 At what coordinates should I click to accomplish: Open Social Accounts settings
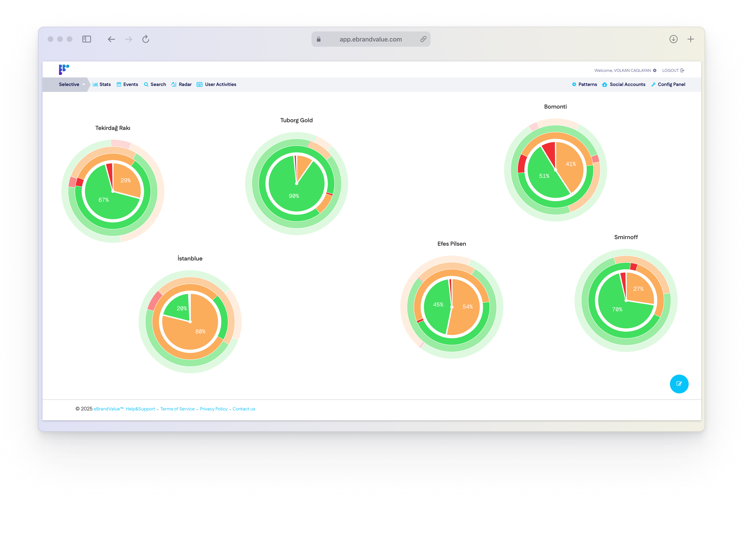[x=624, y=84]
